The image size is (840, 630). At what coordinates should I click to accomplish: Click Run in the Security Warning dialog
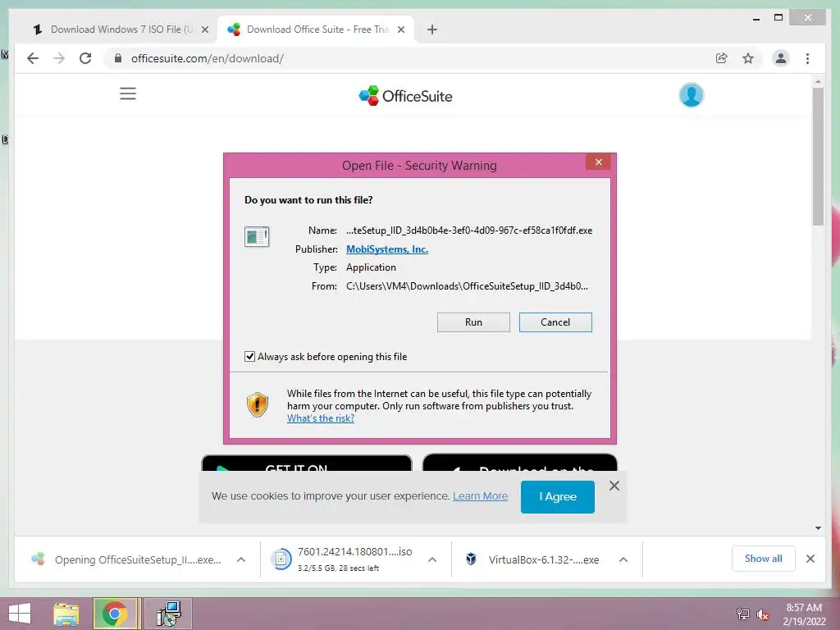coord(473,322)
